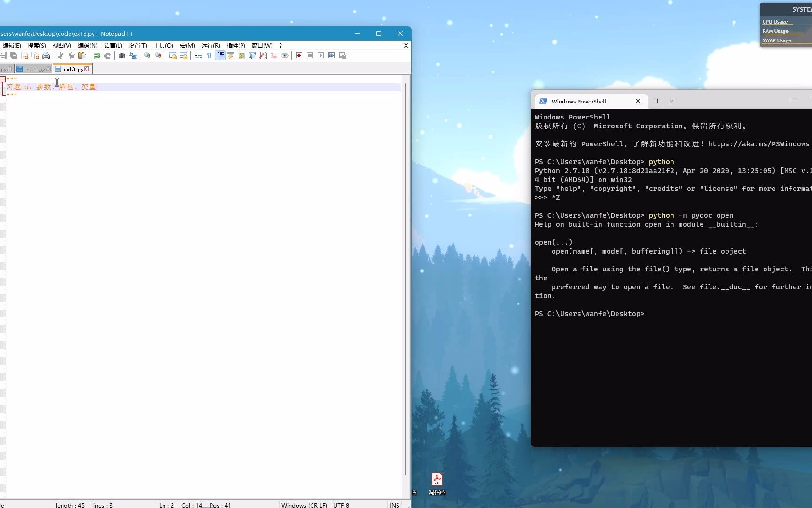Open the PDF file icon on desktop

point(437,484)
